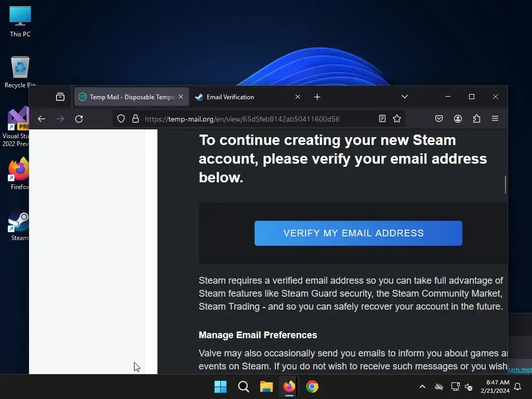
Task: Show hidden system tray icons
Action: (422, 387)
